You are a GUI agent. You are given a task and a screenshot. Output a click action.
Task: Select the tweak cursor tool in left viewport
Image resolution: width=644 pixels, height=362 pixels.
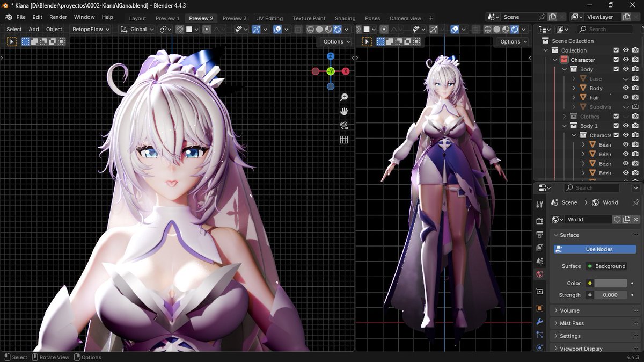pos(12,41)
